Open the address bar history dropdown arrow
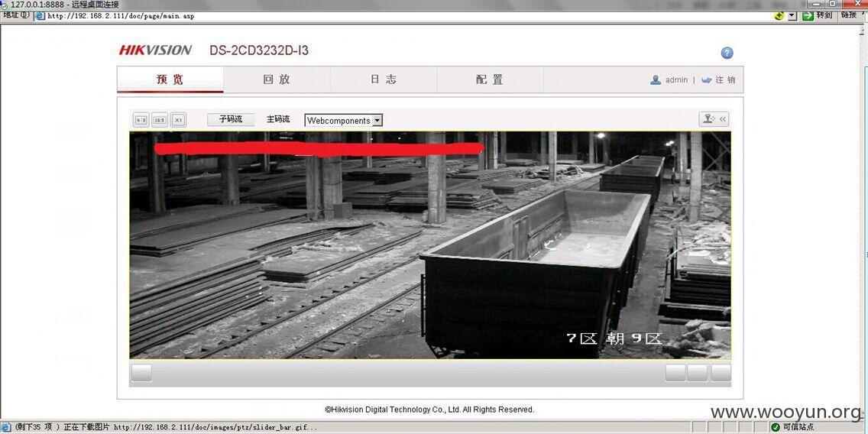 tap(792, 16)
